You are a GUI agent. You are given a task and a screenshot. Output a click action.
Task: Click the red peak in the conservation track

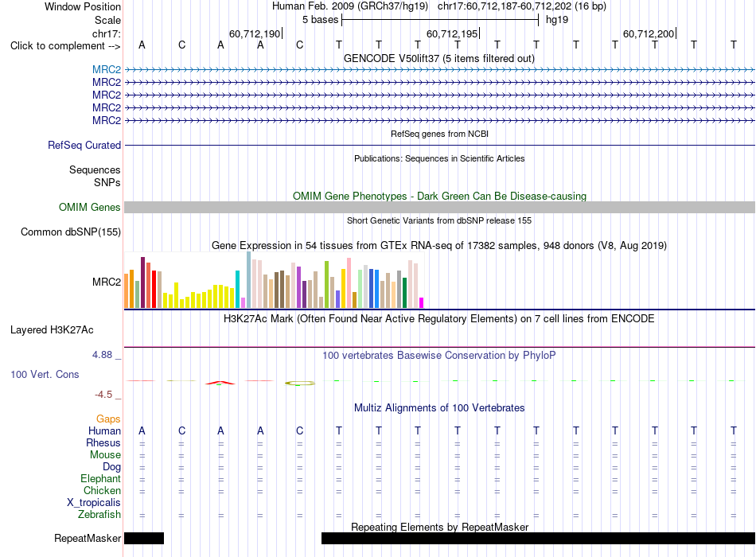(x=220, y=383)
